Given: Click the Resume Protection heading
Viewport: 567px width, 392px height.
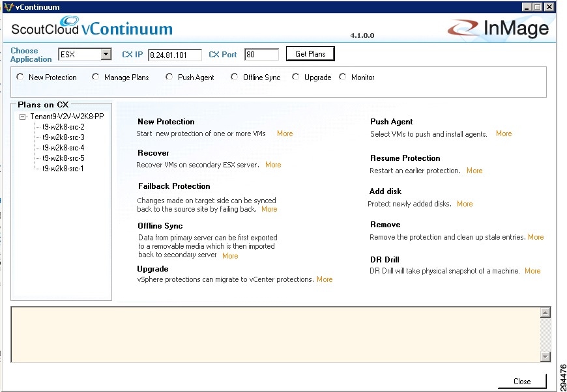Looking at the screenshot, I should (405, 158).
